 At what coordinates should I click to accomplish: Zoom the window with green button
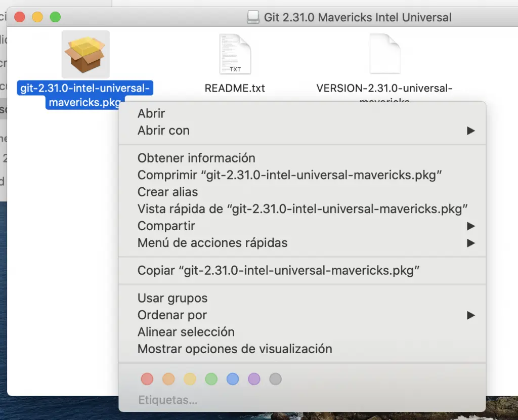55,17
